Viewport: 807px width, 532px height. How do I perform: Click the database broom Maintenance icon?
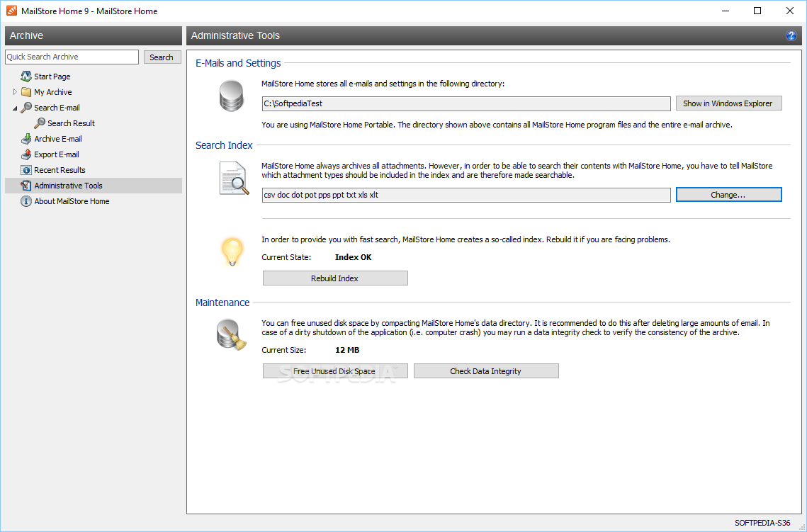click(x=232, y=335)
